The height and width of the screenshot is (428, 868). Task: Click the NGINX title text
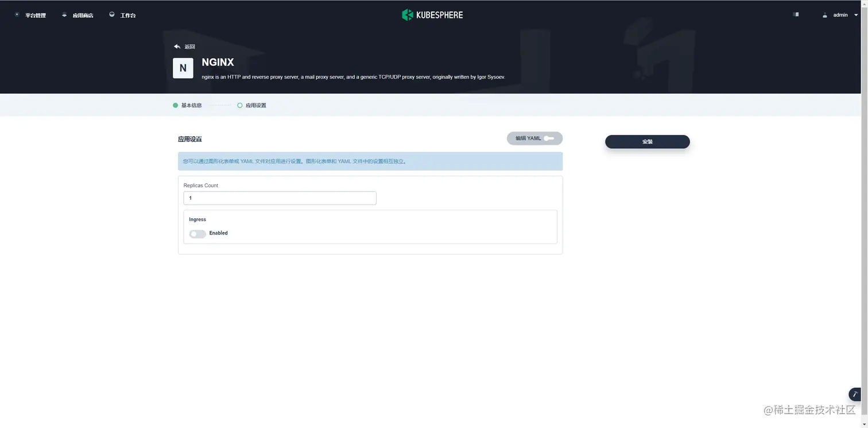pos(218,62)
